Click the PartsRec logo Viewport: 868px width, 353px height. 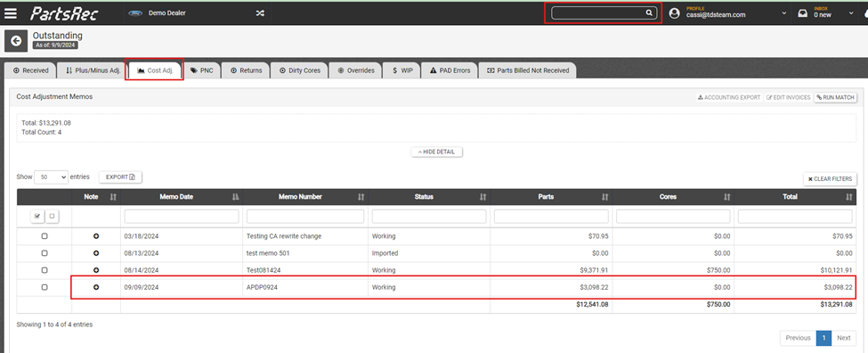tap(64, 13)
